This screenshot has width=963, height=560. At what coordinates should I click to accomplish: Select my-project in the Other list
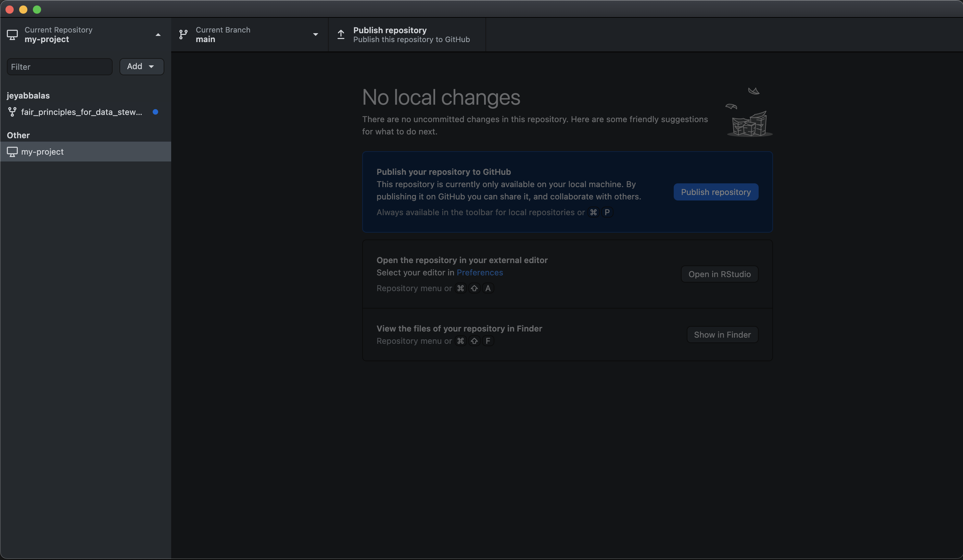[86, 152]
